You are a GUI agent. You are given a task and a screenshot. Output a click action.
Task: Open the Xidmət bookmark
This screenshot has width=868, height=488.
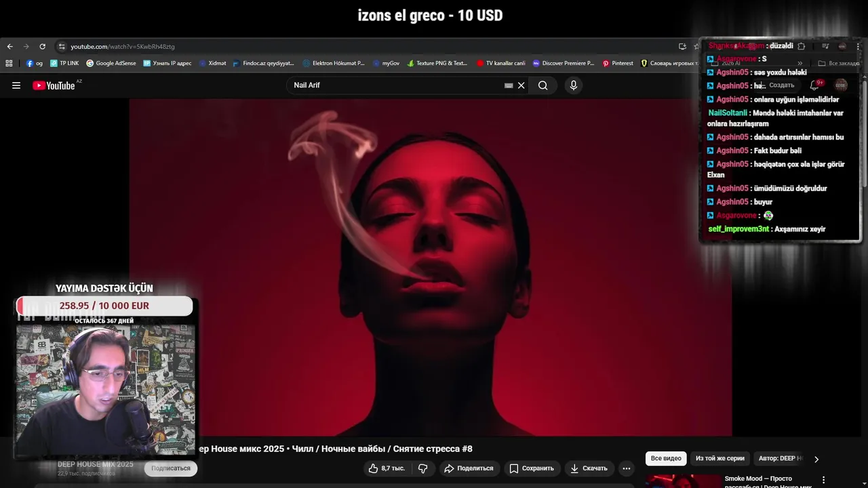pyautogui.click(x=212, y=63)
